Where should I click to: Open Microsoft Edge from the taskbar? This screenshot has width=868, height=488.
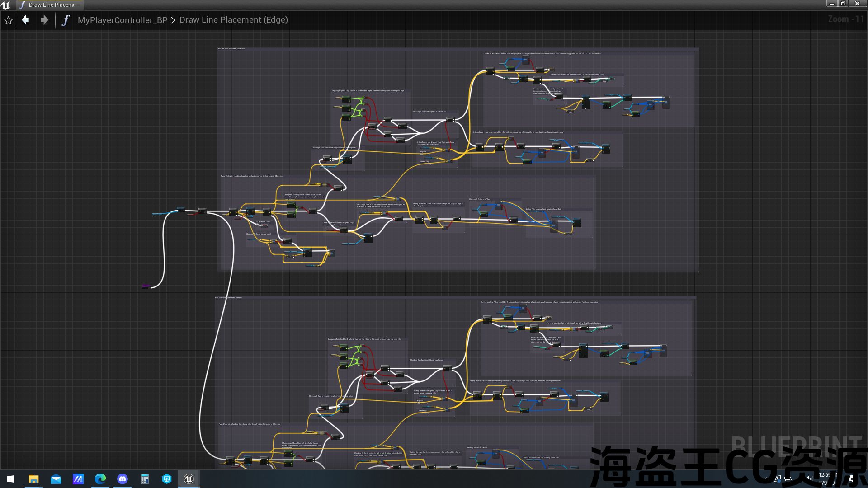100,479
